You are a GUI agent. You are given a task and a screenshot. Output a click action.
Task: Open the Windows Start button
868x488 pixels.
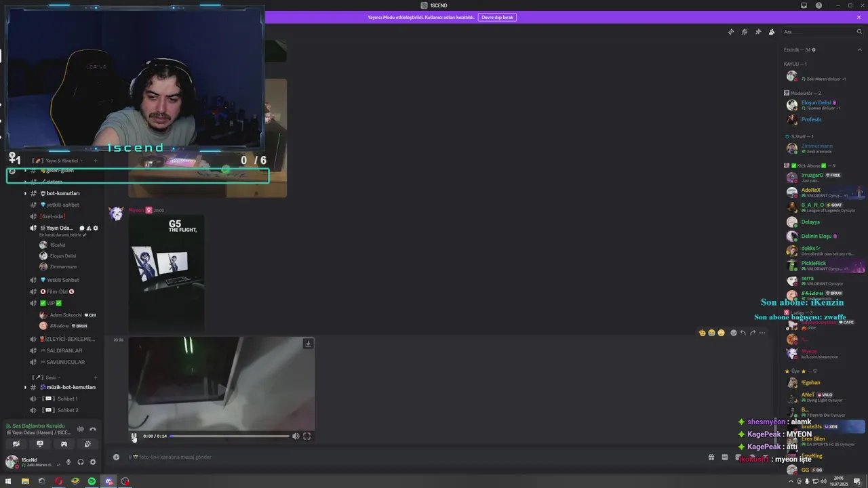click(8, 481)
